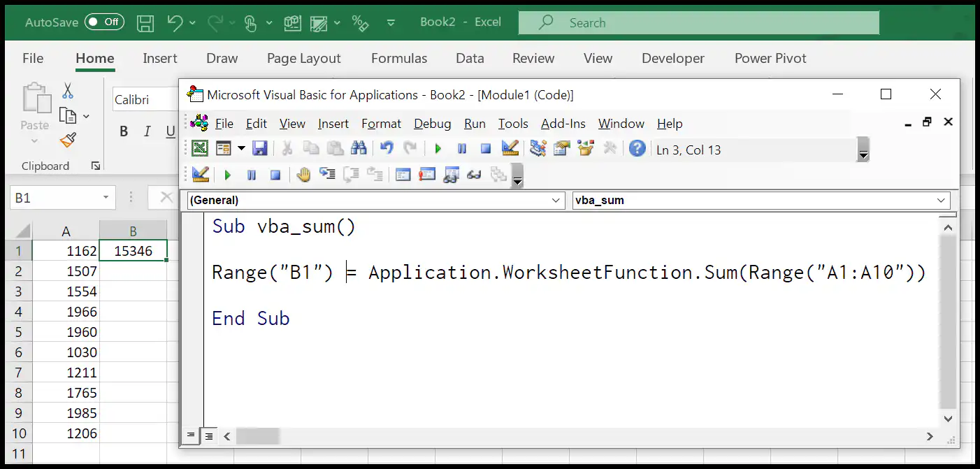Open the vba_sum procedure dropdown
980x469 pixels.
coord(942,200)
